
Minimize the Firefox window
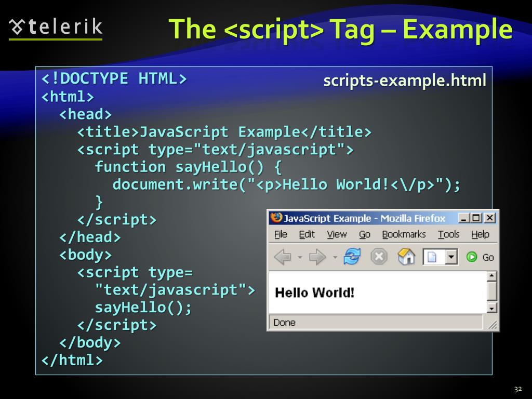coord(463,218)
